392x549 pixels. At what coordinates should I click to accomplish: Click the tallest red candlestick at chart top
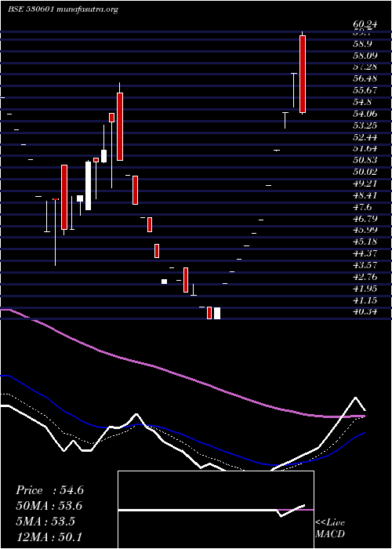(303, 75)
